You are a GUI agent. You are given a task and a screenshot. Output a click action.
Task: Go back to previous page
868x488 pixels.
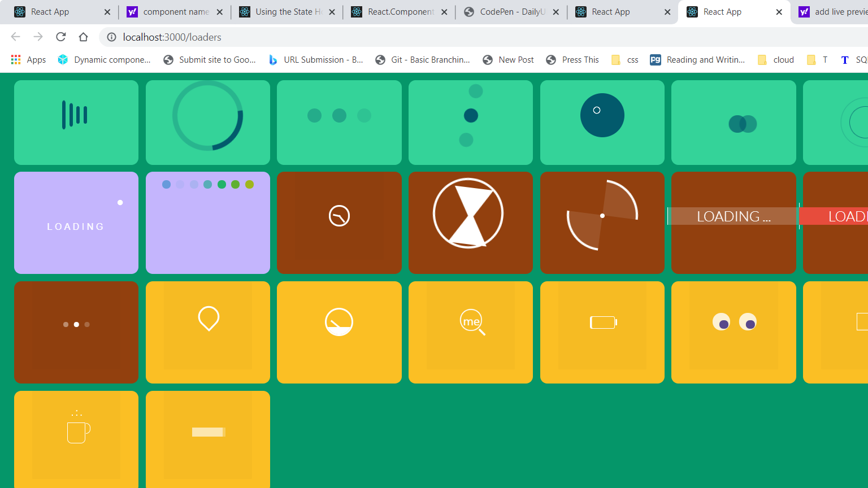(15, 37)
